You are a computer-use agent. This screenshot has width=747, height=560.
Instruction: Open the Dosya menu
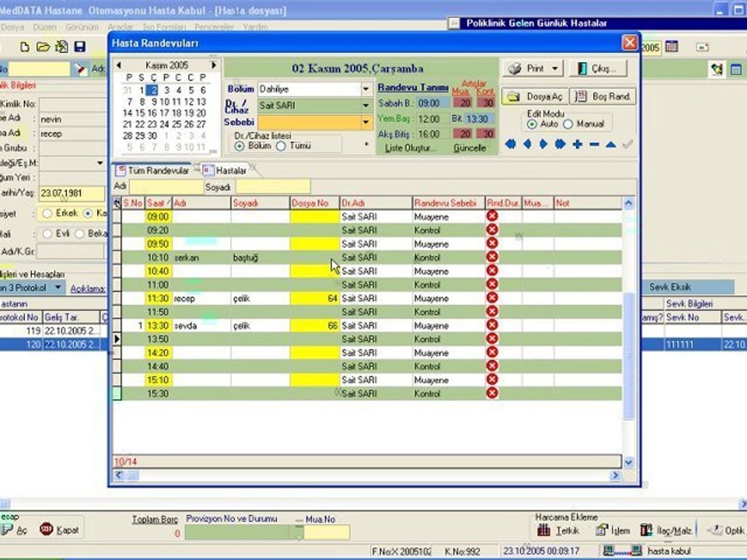(x=12, y=27)
